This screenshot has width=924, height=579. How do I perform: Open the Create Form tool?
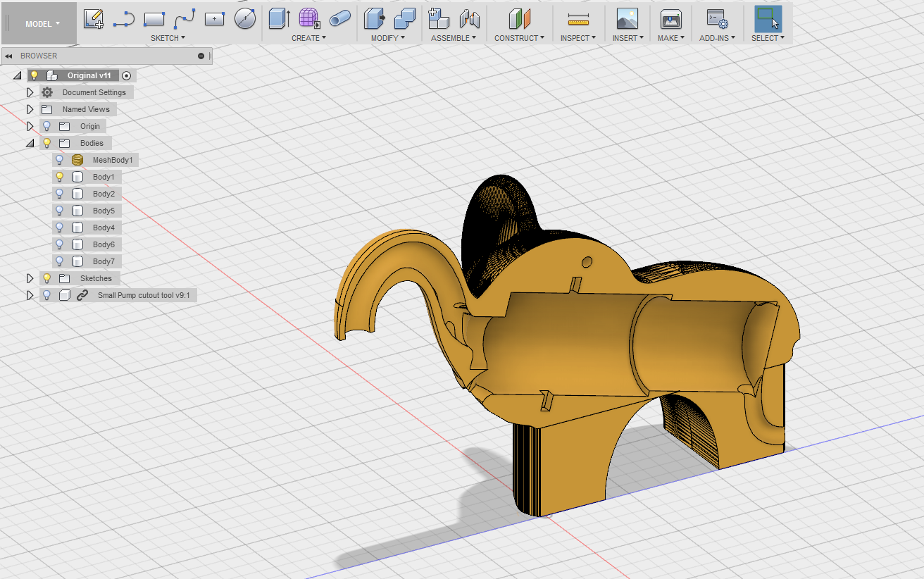(x=309, y=19)
